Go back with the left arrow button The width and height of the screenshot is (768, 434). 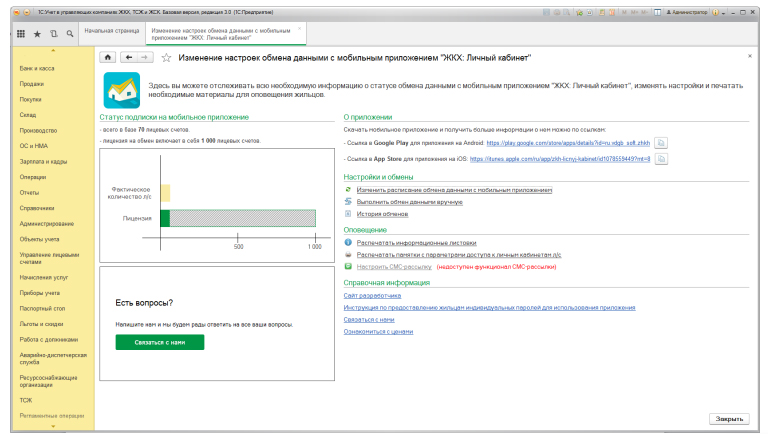pos(127,58)
